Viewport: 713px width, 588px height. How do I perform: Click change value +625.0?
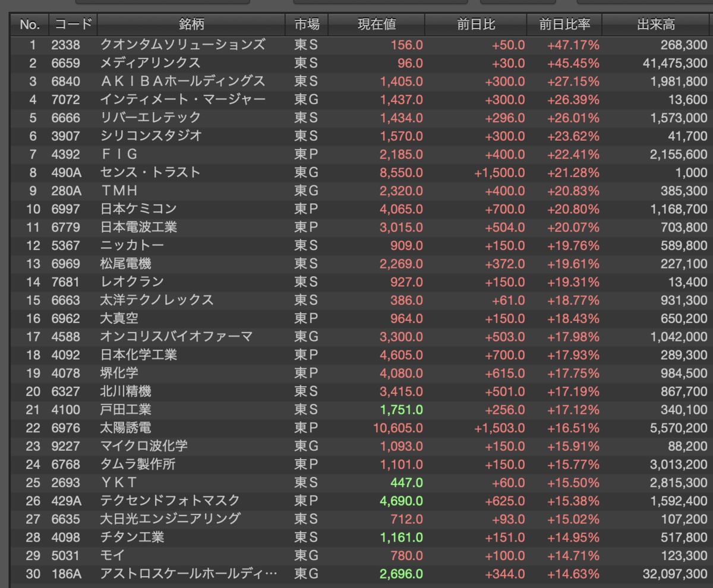click(505, 501)
